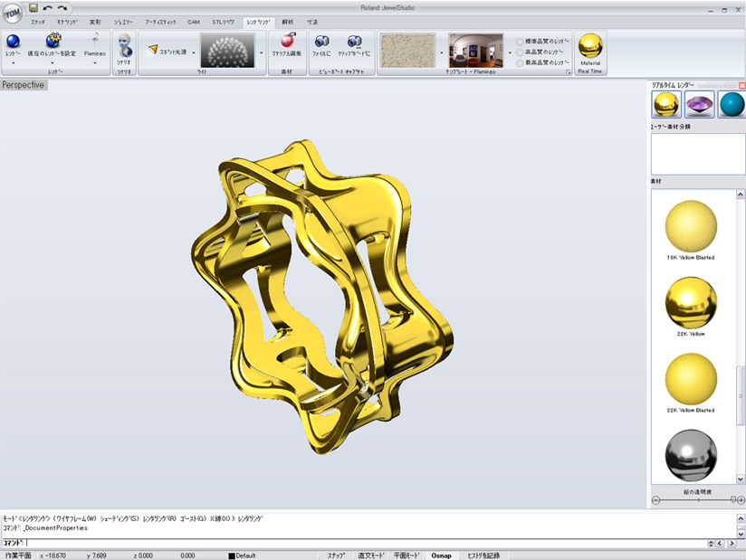Click the Save floppy disk icon
Screen dimensions: 746x560
click(x=33, y=7)
